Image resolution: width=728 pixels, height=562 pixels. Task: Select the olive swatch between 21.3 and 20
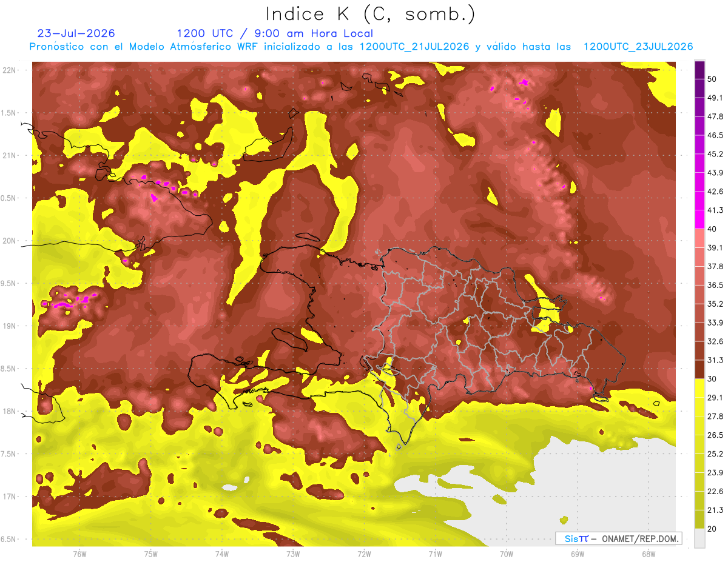point(700,519)
